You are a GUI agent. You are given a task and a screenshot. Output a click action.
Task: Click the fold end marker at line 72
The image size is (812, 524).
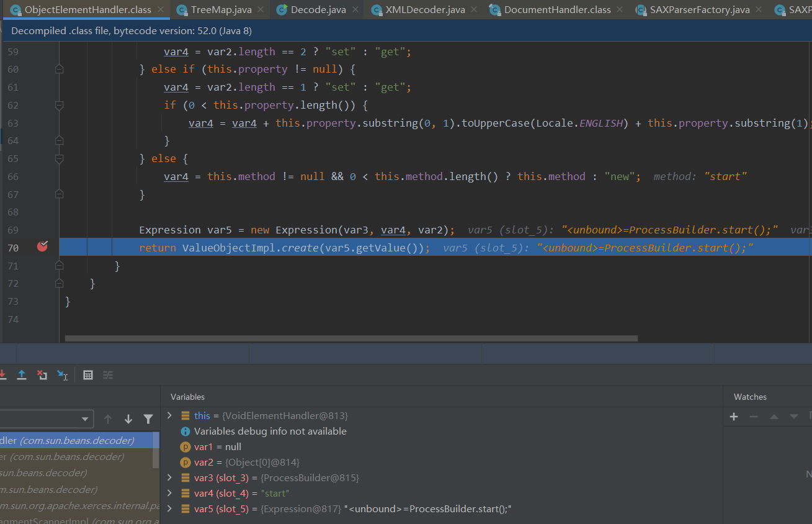[60, 284]
